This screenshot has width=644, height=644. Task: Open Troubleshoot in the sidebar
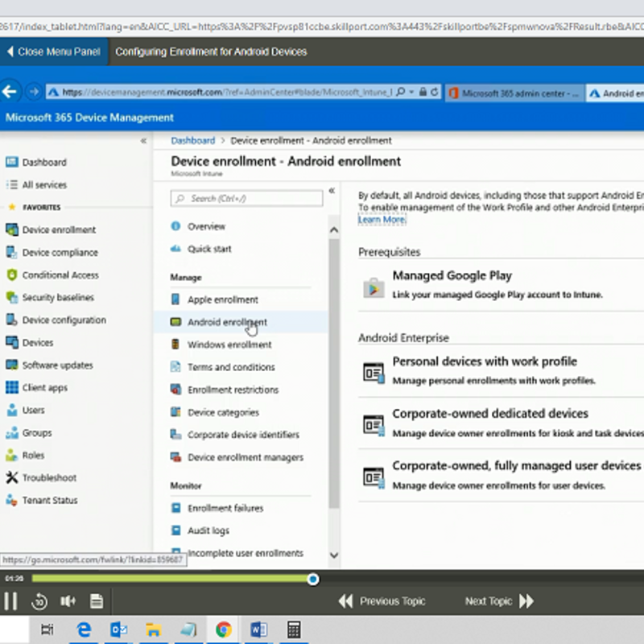41,477
